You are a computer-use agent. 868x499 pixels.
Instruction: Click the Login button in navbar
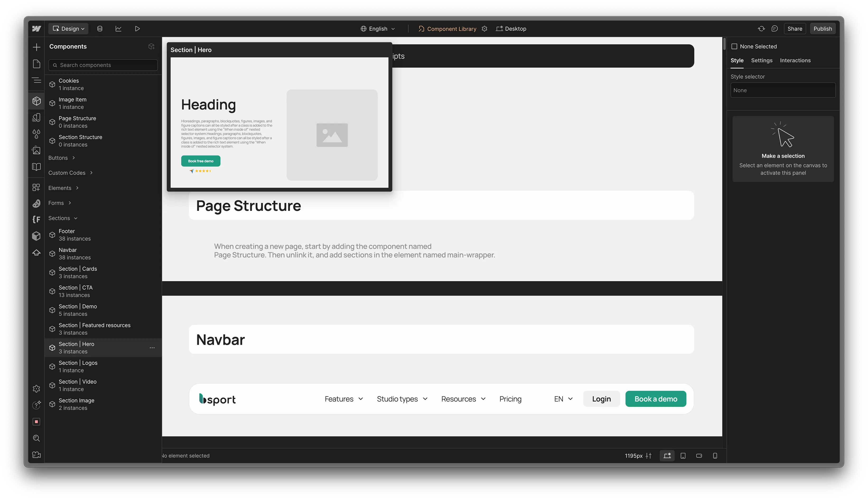pos(601,399)
